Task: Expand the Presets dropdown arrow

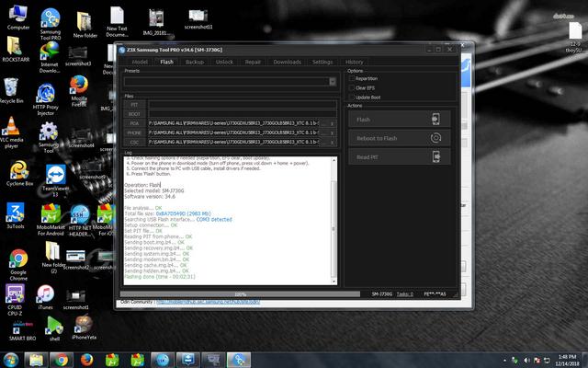Action: (x=333, y=82)
